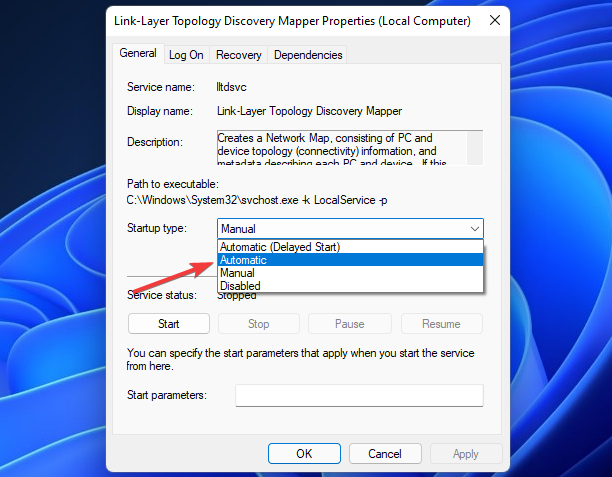Viewport: 612px width, 477px height.
Task: Click the Pause service button
Action: 349,324
